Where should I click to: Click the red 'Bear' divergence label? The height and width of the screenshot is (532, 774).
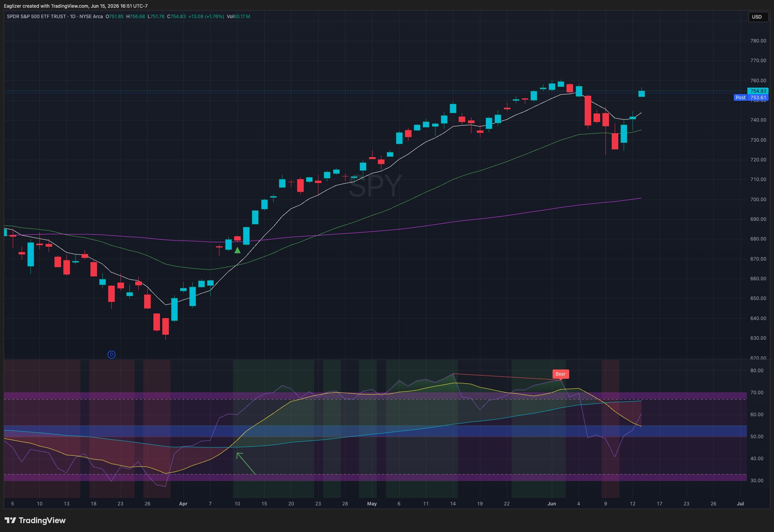coord(560,374)
